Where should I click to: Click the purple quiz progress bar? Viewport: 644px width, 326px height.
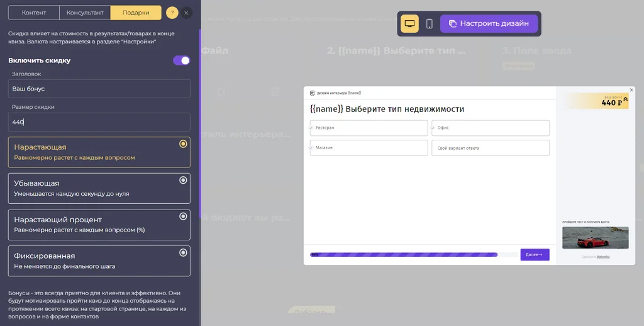click(x=404, y=254)
